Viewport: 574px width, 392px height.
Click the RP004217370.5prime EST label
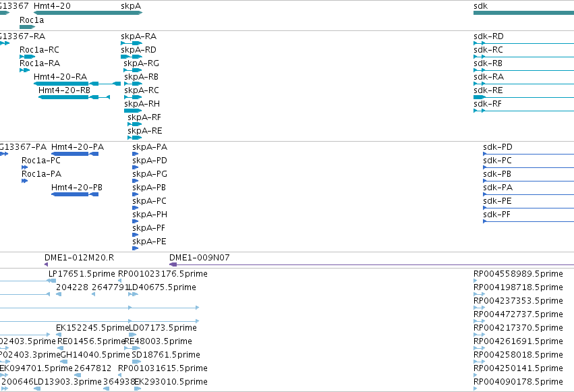point(518,328)
